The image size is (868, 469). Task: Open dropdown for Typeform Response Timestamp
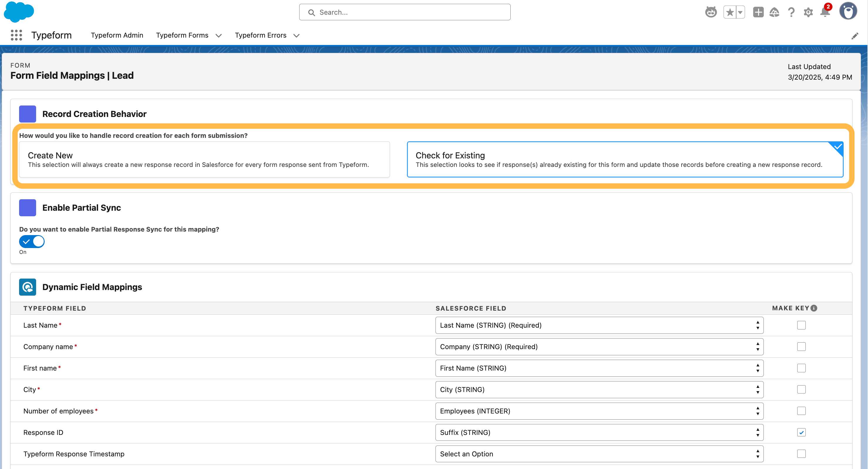coord(599,454)
